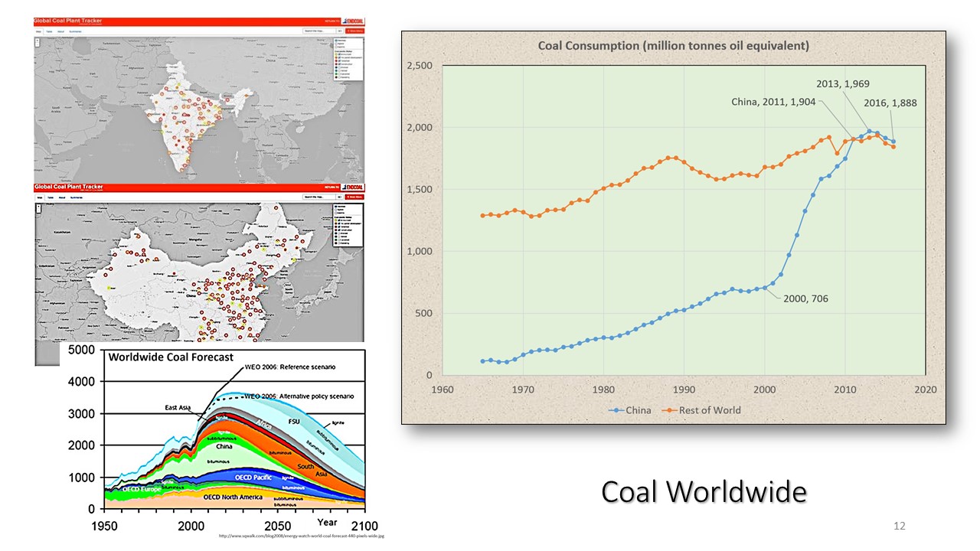Click the zoom-in plus control on the India map
980x551 pixels.
click(38, 40)
